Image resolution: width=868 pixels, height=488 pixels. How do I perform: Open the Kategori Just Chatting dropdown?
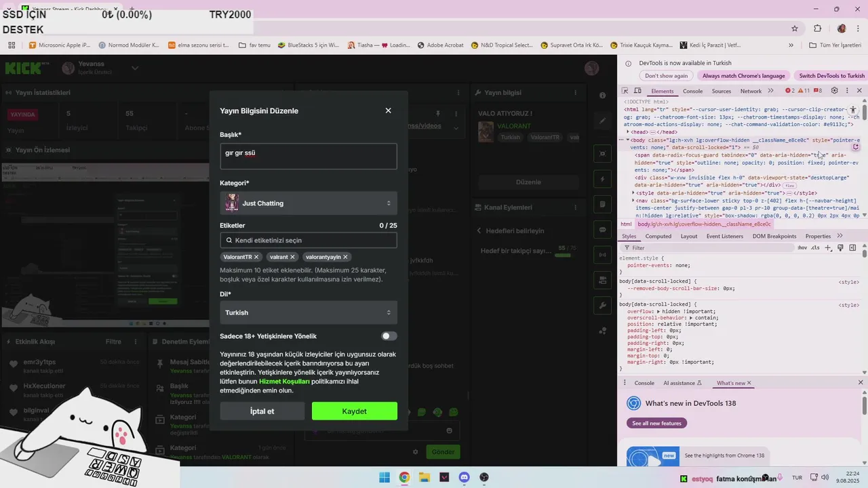pos(309,203)
